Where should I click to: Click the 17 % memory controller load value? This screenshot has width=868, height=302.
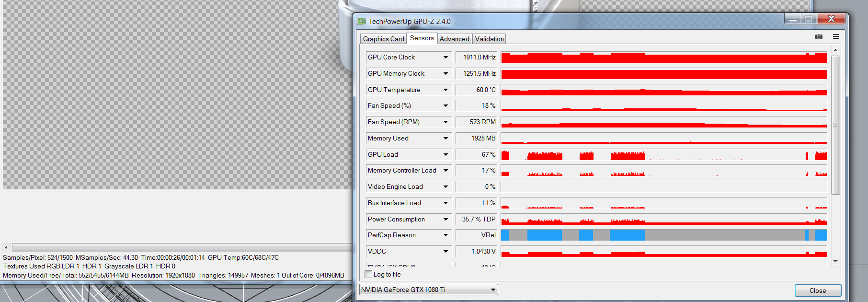[477, 170]
